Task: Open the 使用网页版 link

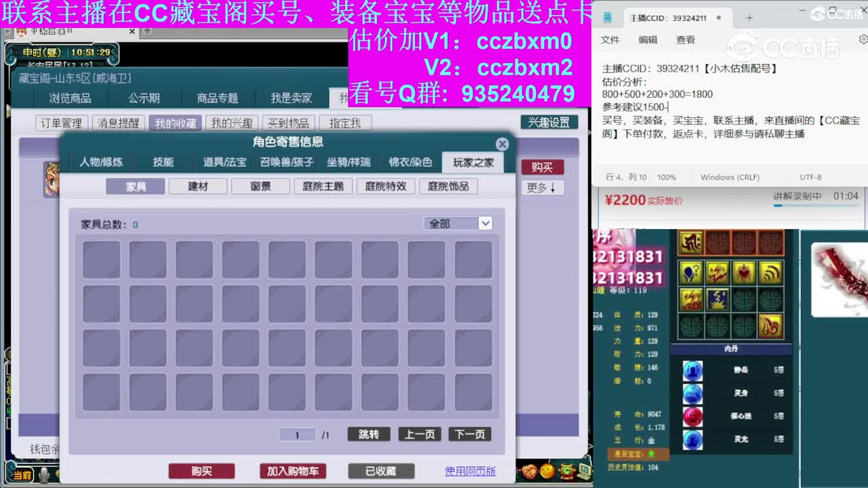Action: click(x=471, y=471)
